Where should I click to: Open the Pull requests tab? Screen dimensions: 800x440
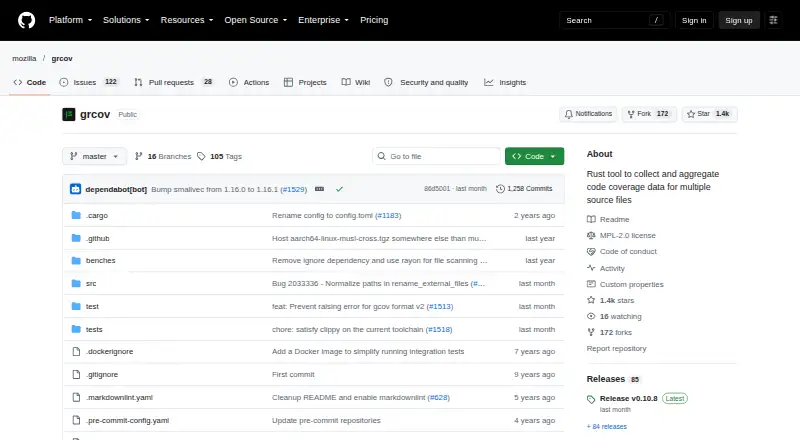point(173,82)
